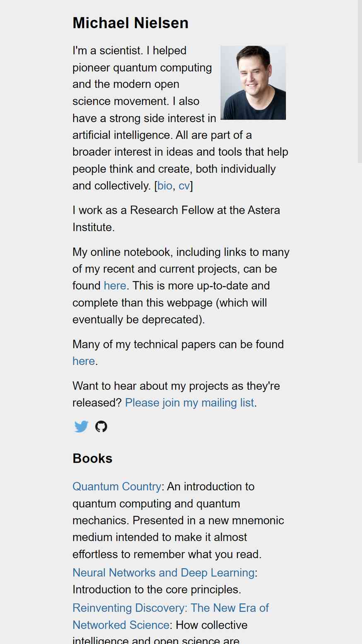Click the vertical scrollbar thumb

[x=360, y=81]
